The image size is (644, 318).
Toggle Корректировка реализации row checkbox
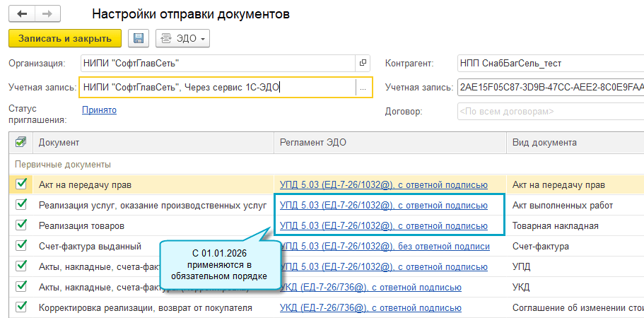pyautogui.click(x=21, y=308)
